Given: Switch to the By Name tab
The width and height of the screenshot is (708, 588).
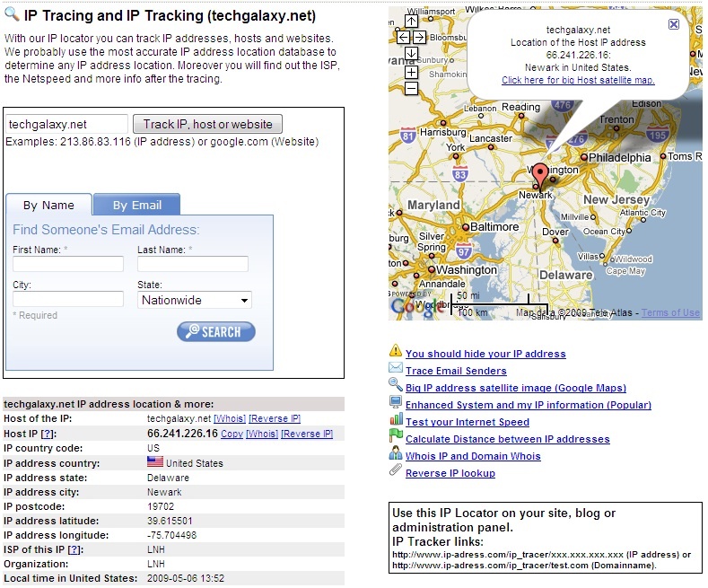Looking at the screenshot, I should pos(48,206).
